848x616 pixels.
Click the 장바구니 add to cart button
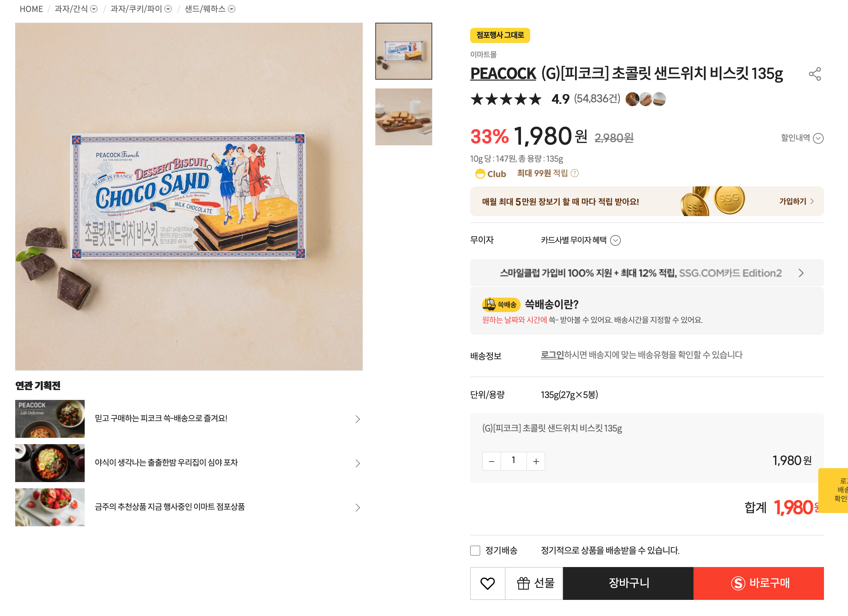pos(628,583)
